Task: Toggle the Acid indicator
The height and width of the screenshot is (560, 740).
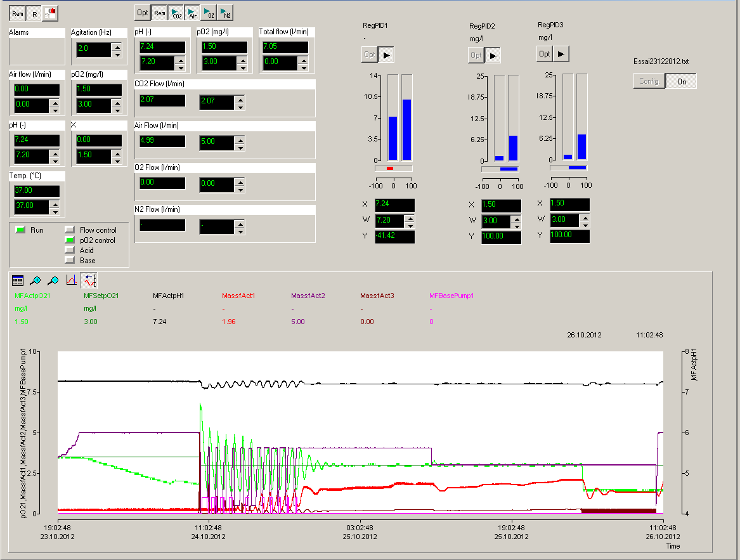Action: click(x=70, y=251)
